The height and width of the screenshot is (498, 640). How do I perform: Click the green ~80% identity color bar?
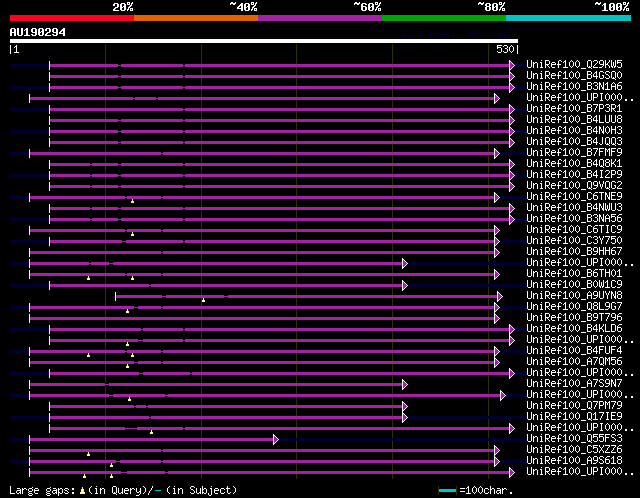point(444,18)
